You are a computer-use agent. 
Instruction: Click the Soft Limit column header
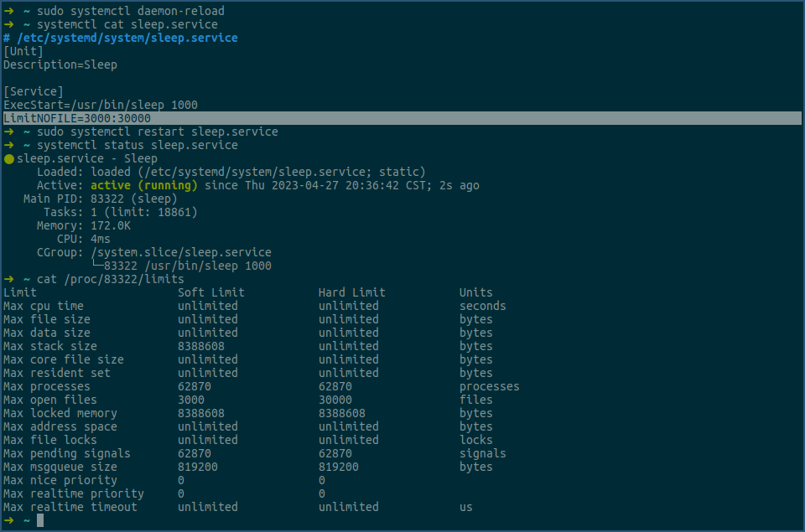tap(211, 292)
